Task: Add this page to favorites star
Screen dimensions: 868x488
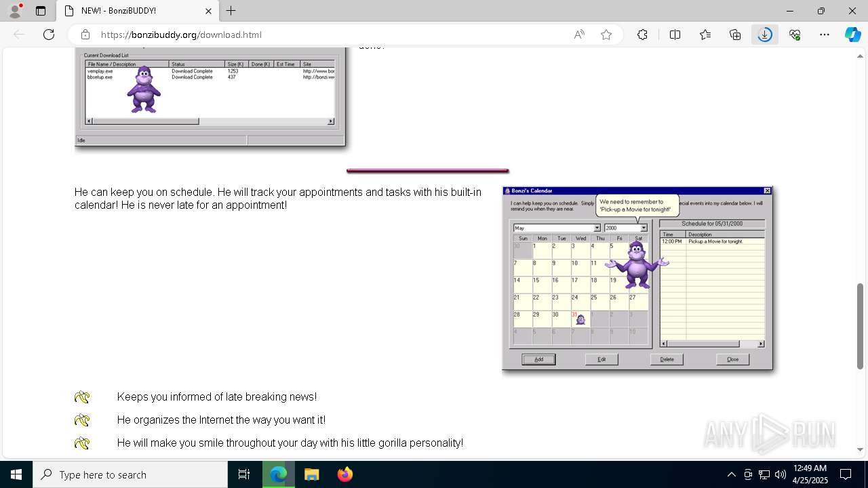Action: click(606, 35)
